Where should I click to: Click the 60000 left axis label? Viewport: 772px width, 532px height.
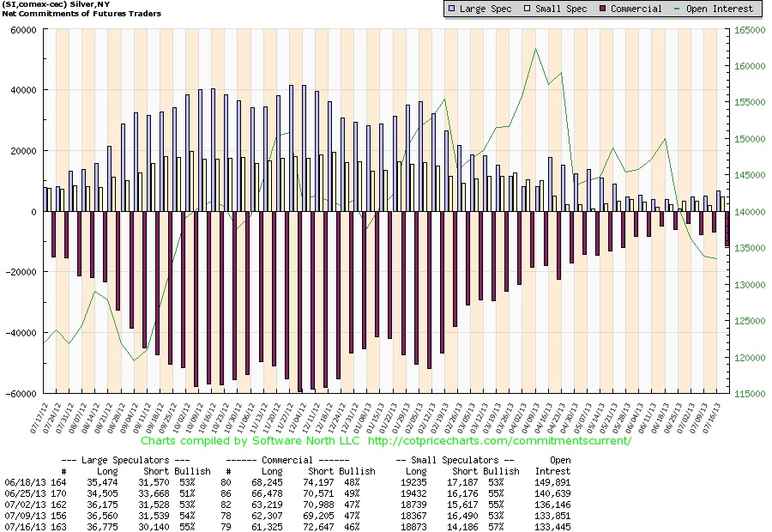click(23, 29)
